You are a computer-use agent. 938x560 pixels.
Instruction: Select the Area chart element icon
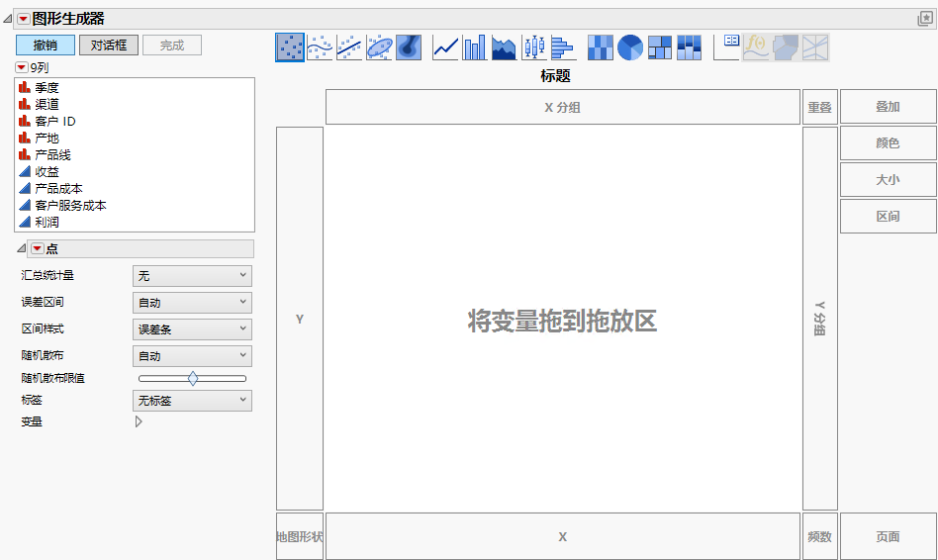(x=505, y=47)
